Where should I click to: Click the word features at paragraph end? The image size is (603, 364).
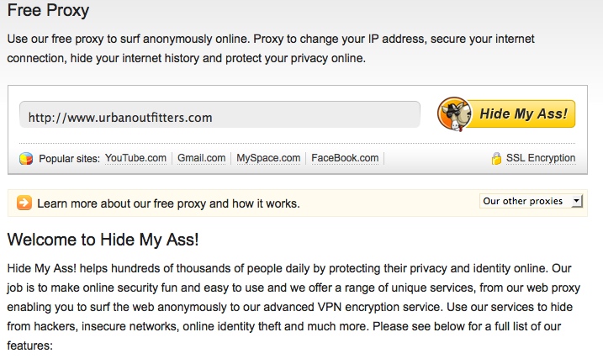29,346
